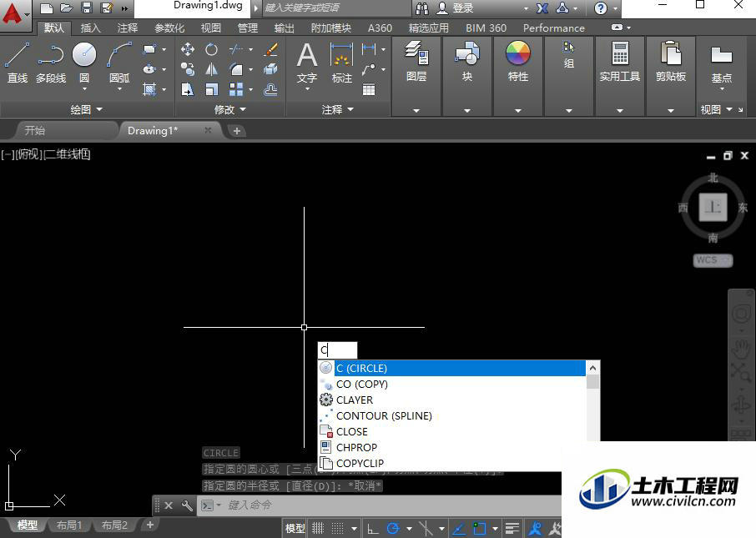Click the New drawing icon in quick access toolbar
The width and height of the screenshot is (756, 538).
(46, 8)
